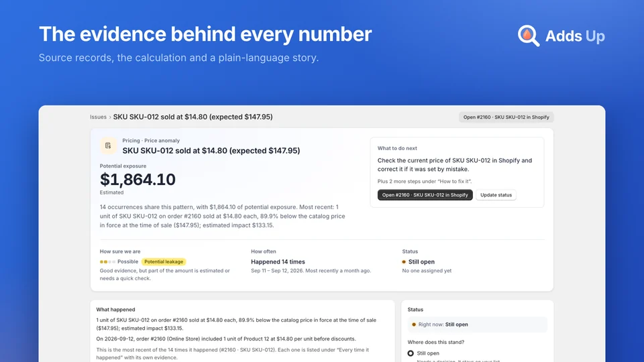Click the pricing anomaly document icon
Image resolution: width=644 pixels, height=362 pixels.
point(108,145)
